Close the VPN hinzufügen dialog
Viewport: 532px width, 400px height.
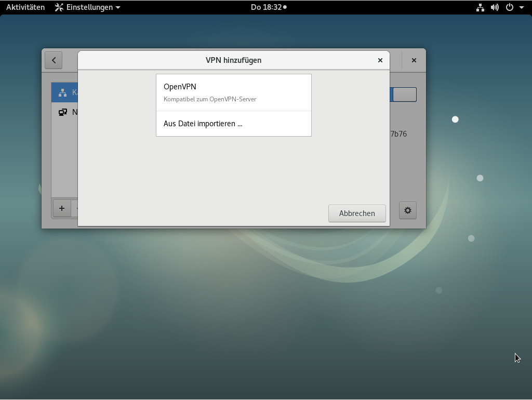click(x=380, y=60)
